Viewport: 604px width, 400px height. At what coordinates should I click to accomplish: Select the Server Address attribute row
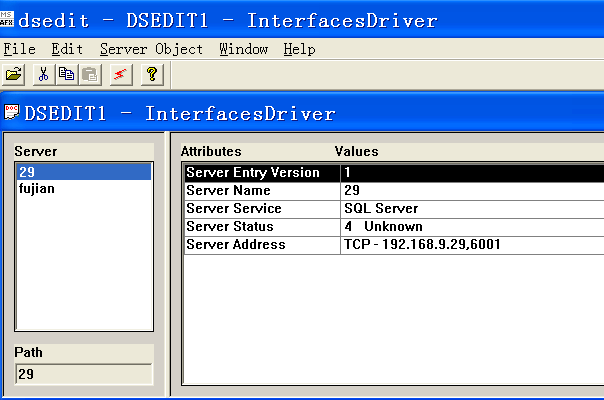394,245
